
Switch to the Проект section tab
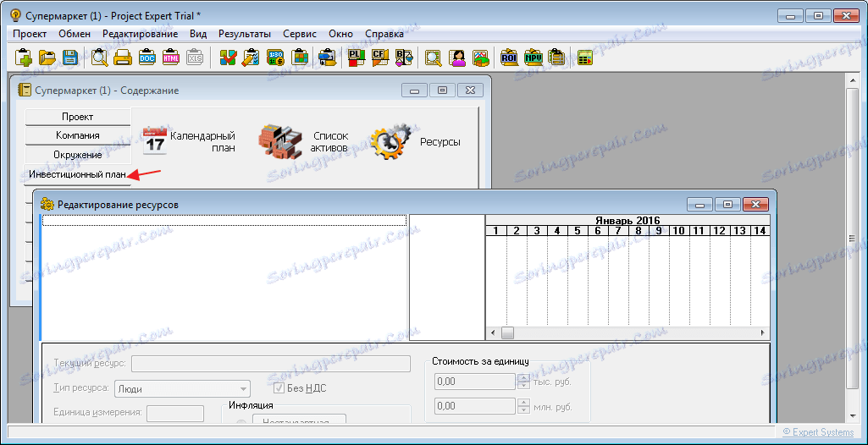78,117
